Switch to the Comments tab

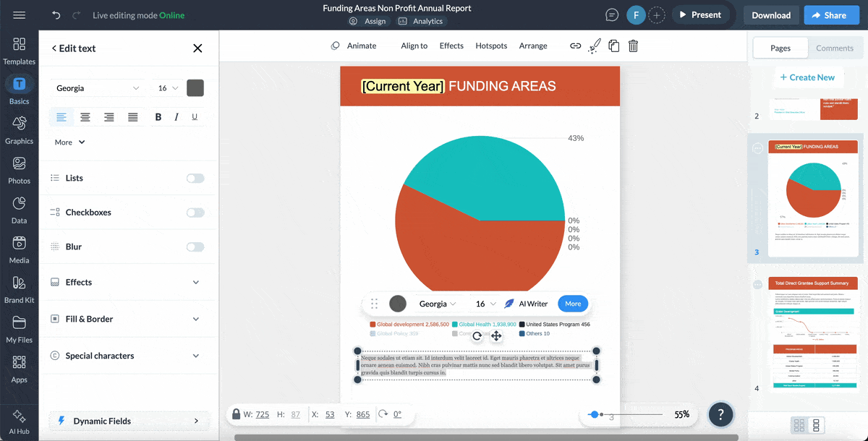[835, 48]
